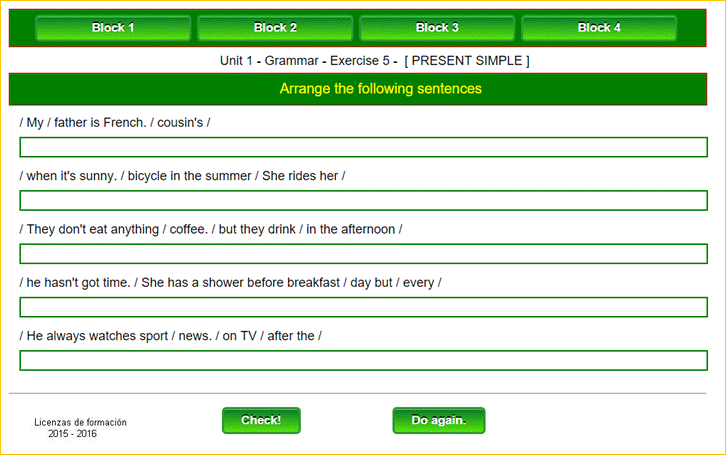This screenshot has width=726, height=455.
Task: Click the Do again. button
Action: click(438, 420)
